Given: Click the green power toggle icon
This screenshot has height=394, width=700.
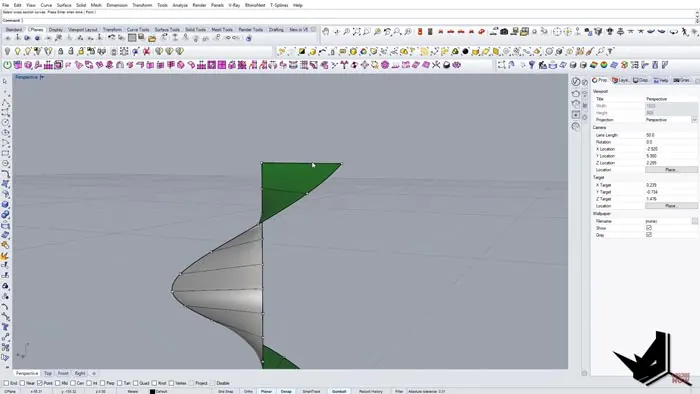Looking at the screenshot, I should [x=7, y=65].
